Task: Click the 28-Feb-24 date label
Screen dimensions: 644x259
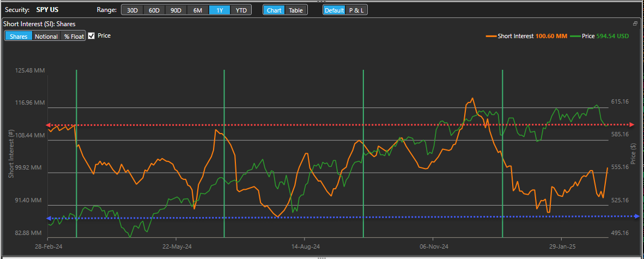Action: click(47, 246)
